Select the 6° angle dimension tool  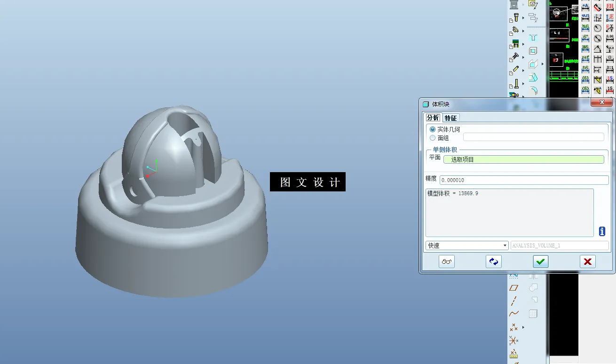point(585,38)
